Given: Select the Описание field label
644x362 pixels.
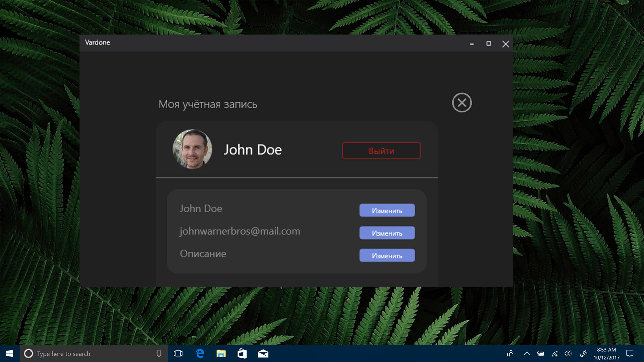Looking at the screenshot, I should tap(203, 254).
